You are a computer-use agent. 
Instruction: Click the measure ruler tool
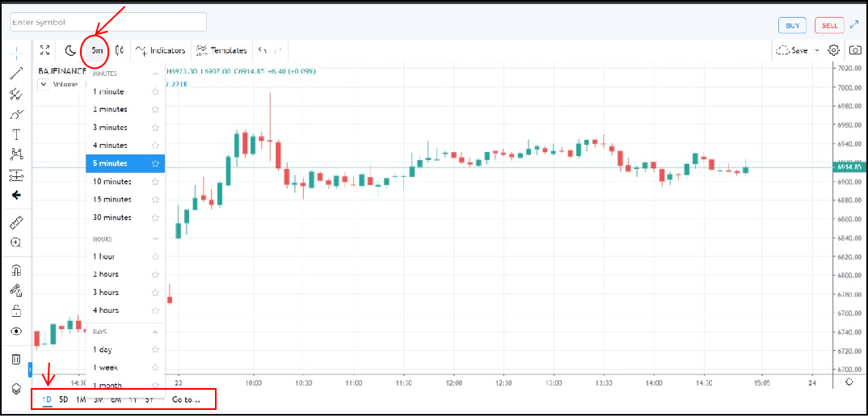click(16, 222)
